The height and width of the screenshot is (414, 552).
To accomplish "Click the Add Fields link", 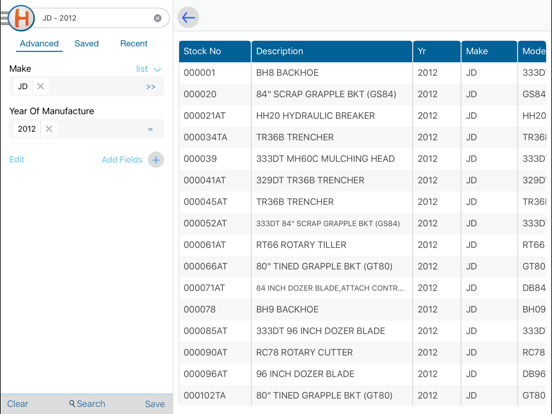I will [122, 160].
